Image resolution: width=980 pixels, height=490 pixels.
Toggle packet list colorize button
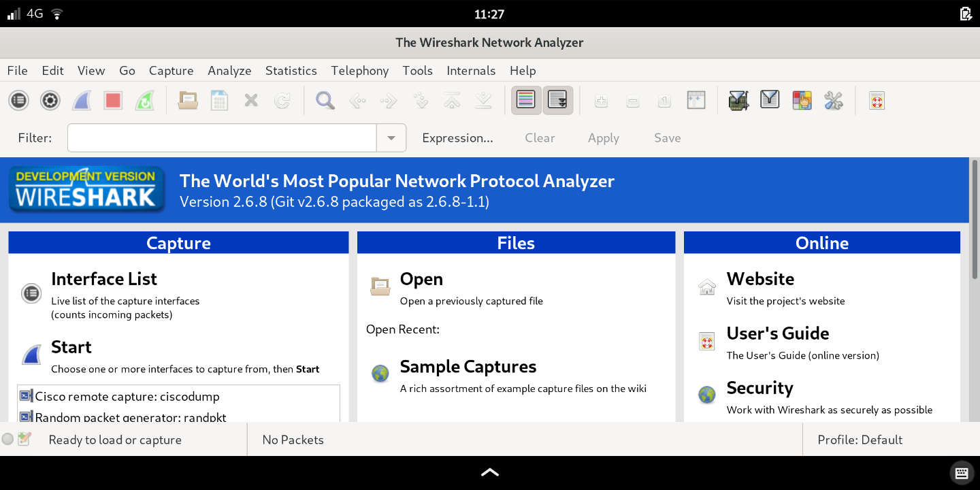[x=526, y=101]
